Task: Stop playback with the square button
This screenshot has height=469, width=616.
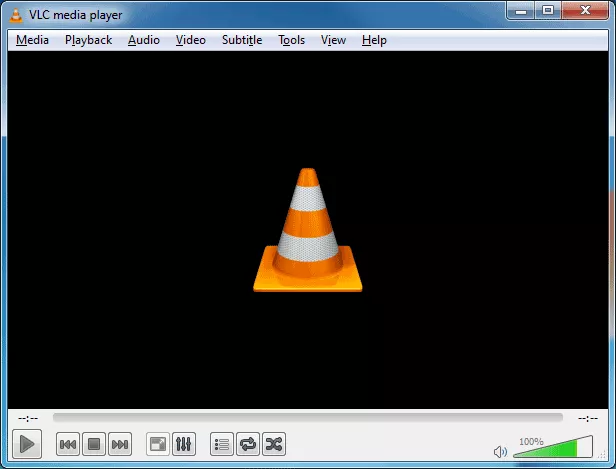Action: (x=94, y=444)
